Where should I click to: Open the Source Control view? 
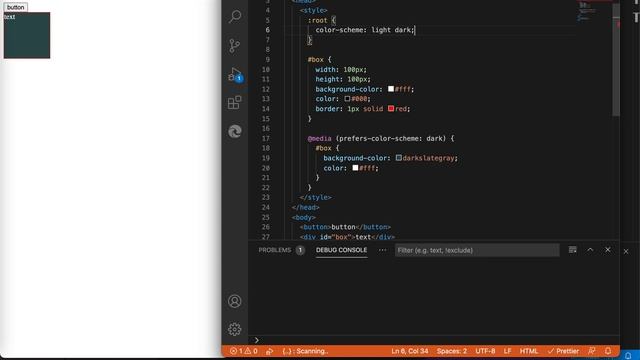click(235, 46)
